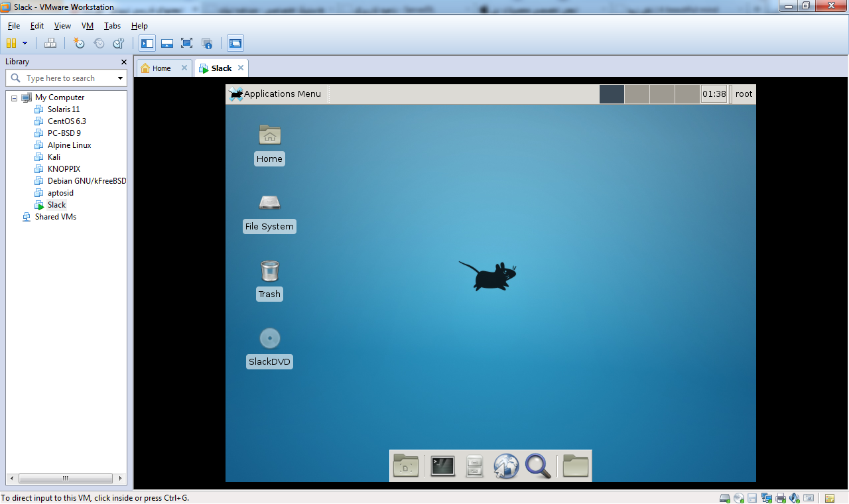This screenshot has width=849, height=504.
Task: Click the Send Ctrl+Alt+Del toolbar icon
Action: (x=50, y=44)
